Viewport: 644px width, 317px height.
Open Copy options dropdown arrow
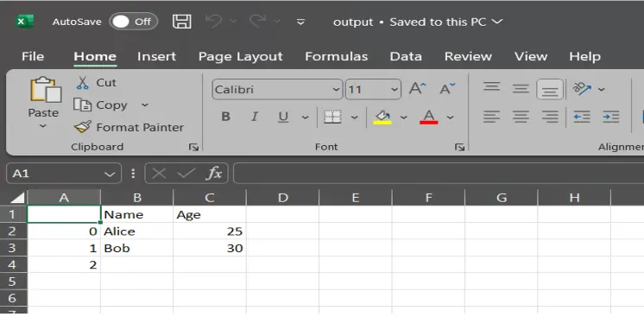(x=144, y=105)
